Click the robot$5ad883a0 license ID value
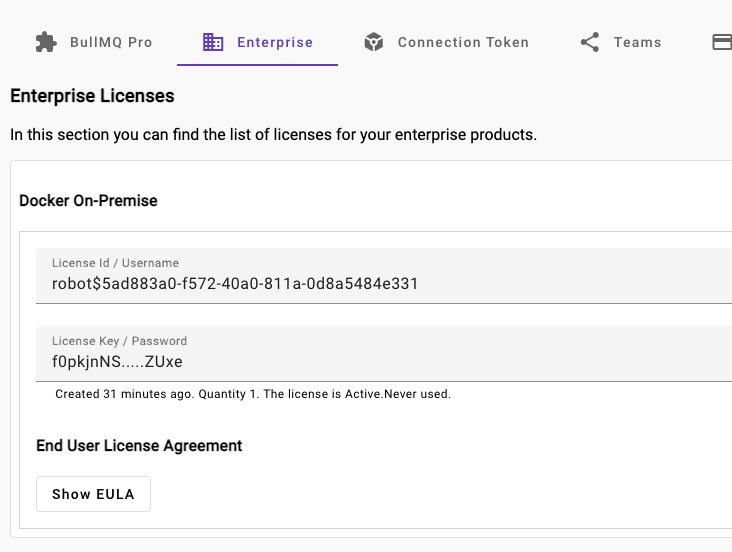 pos(235,284)
